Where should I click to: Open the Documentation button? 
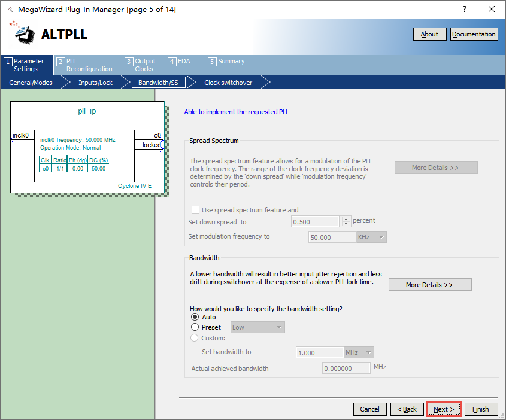click(474, 34)
